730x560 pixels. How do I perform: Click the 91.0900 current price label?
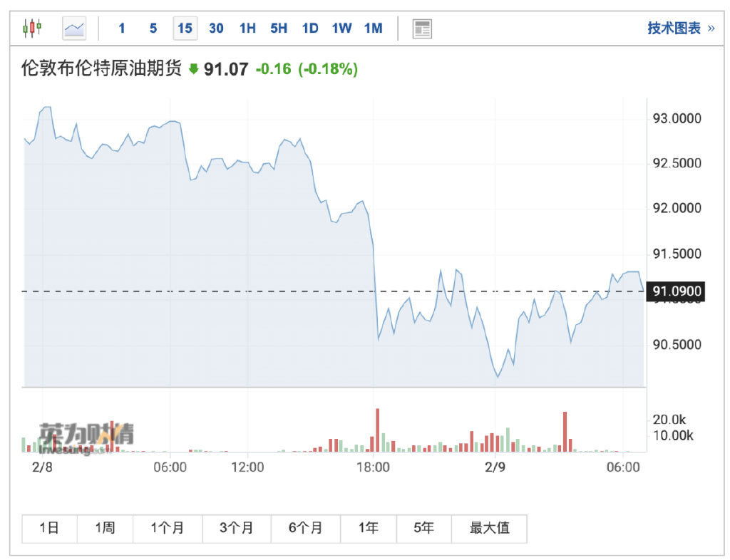(x=673, y=291)
